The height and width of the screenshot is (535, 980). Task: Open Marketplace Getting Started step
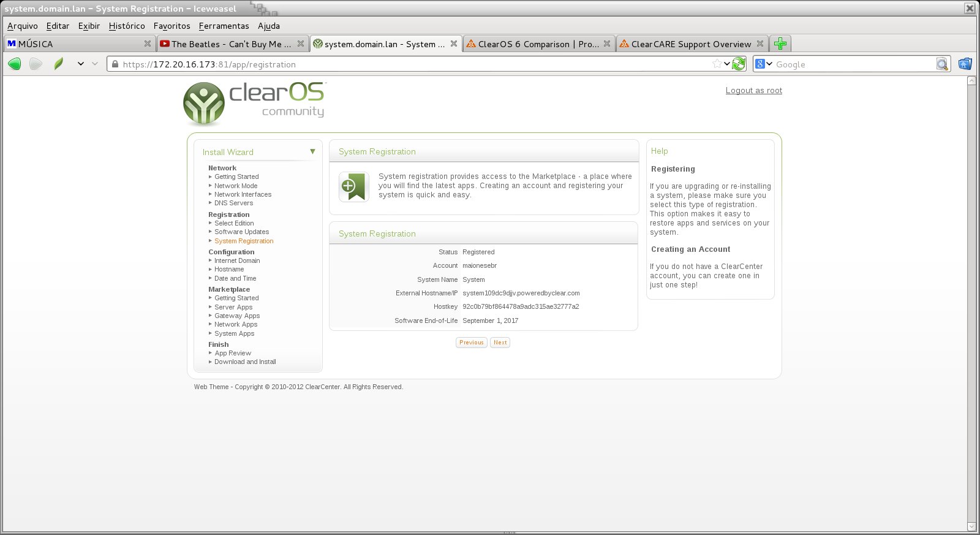[236, 298]
